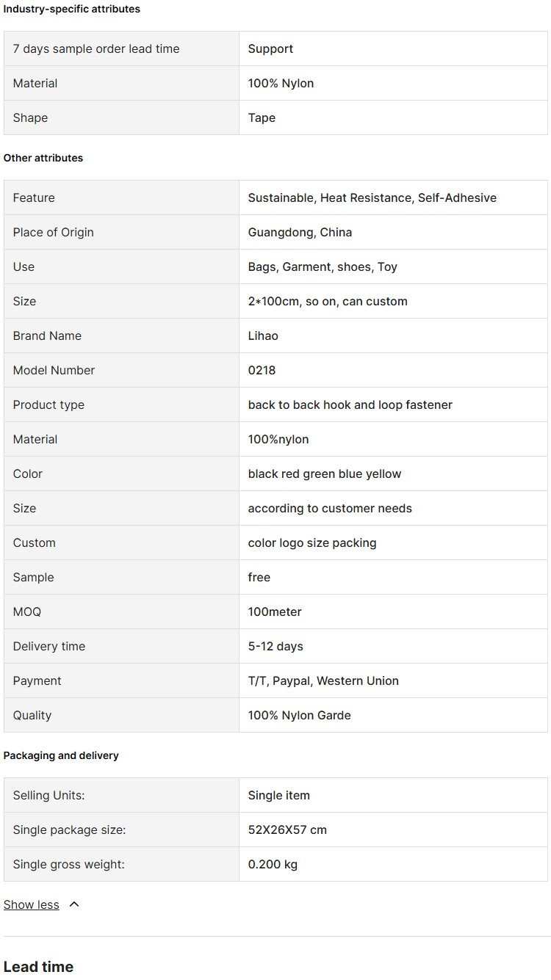
Task: Collapse attributes with the upward chevron icon
Action: coord(74,904)
